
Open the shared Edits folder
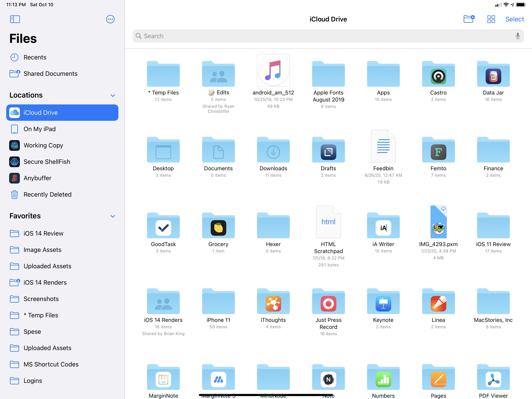(x=218, y=74)
